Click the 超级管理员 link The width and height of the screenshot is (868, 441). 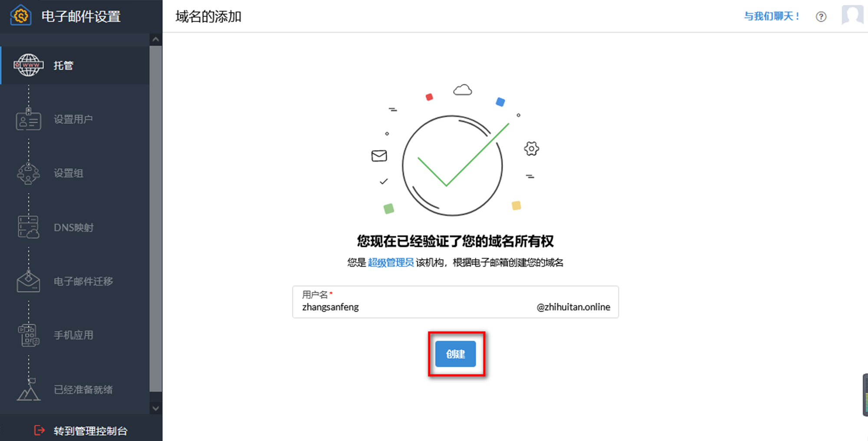pyautogui.click(x=391, y=262)
